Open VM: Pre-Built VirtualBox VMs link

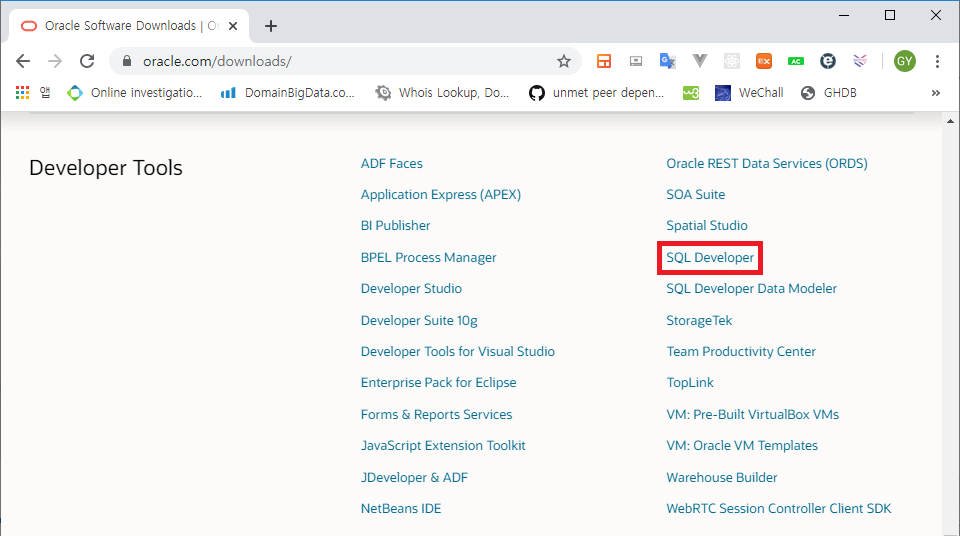pos(752,415)
